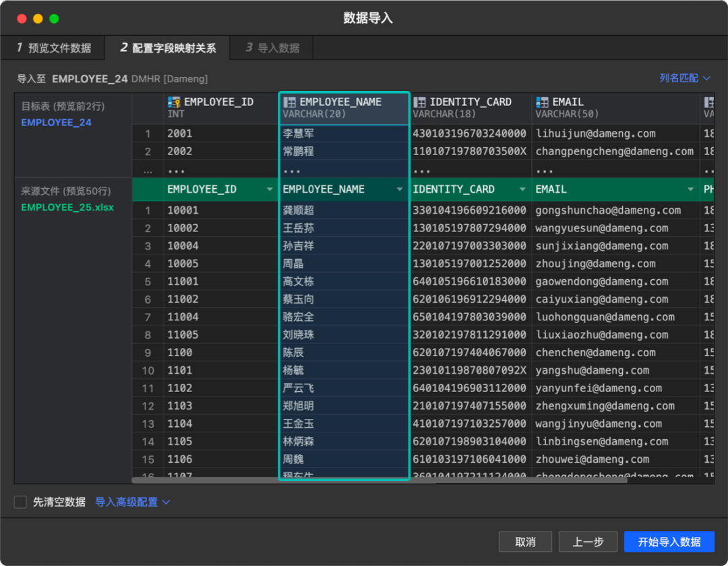
Task: Open the source EMPLOYEE_ID mapping dropdown
Action: point(269,190)
